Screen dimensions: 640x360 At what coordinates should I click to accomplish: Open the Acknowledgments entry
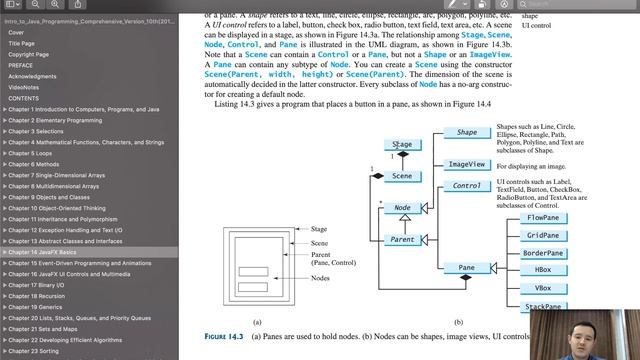[32, 76]
